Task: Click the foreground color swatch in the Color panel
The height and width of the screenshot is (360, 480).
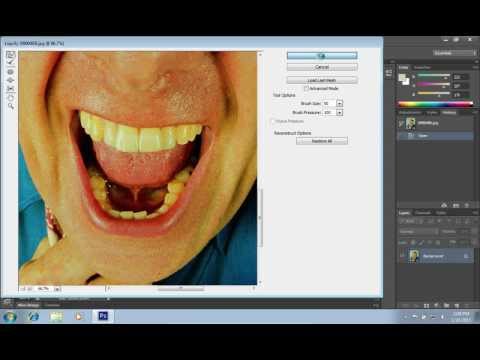Action: 402,78
